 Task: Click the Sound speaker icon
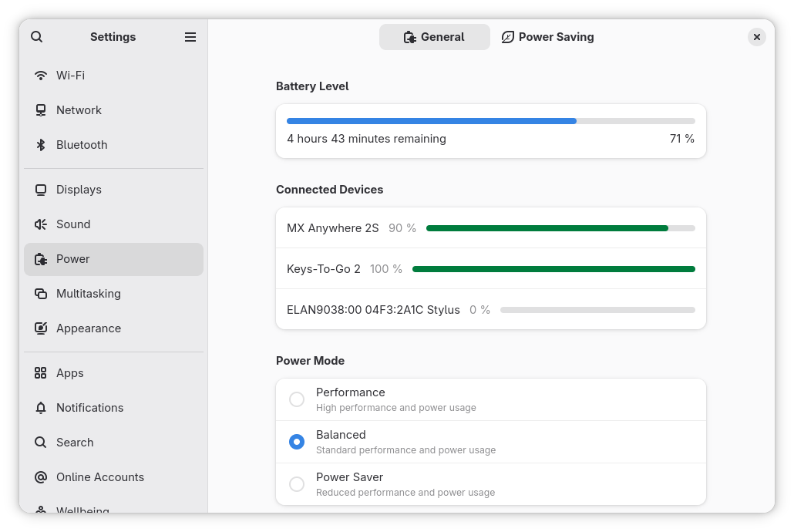tap(41, 224)
